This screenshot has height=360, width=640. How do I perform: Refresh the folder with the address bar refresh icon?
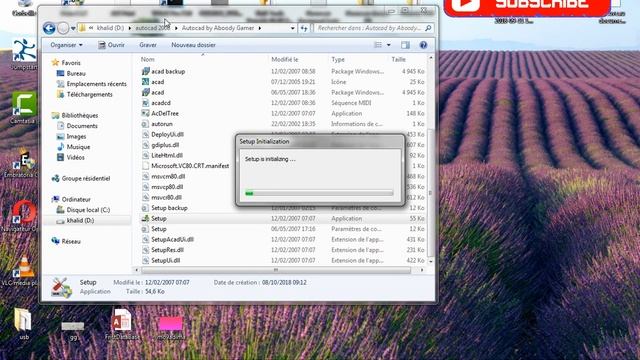point(304,28)
